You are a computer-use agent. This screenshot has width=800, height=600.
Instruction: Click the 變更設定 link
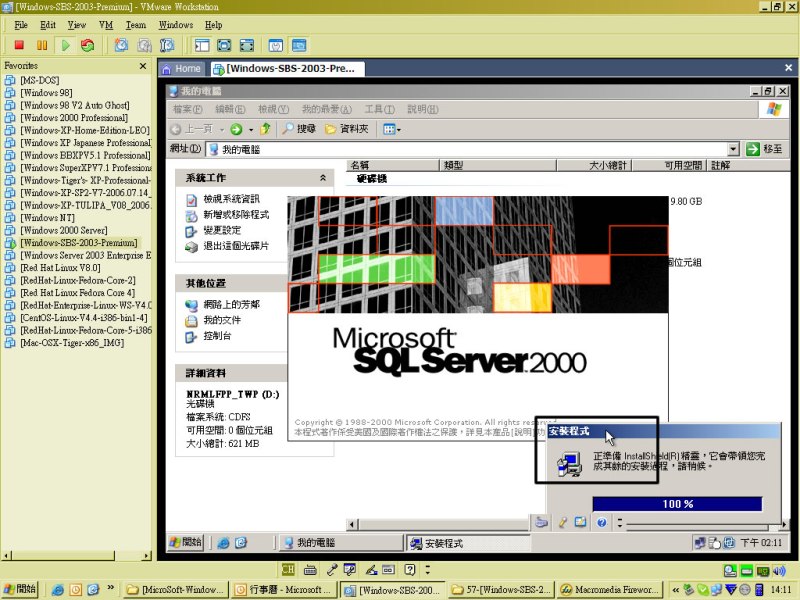[222, 230]
